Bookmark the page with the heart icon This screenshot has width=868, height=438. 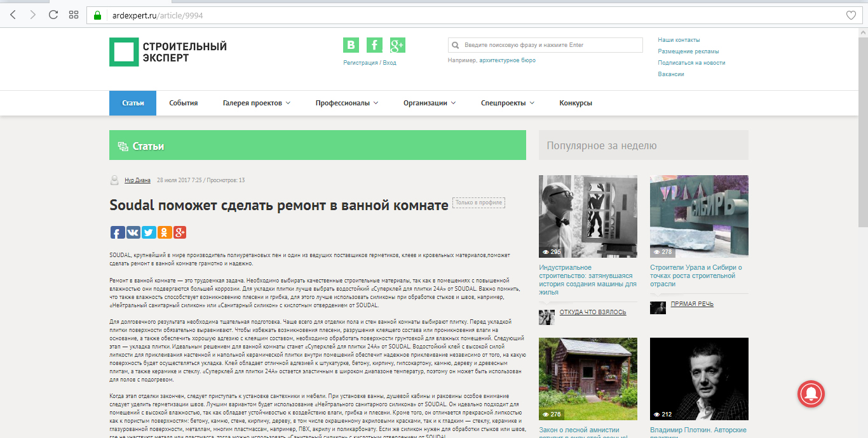(x=851, y=15)
